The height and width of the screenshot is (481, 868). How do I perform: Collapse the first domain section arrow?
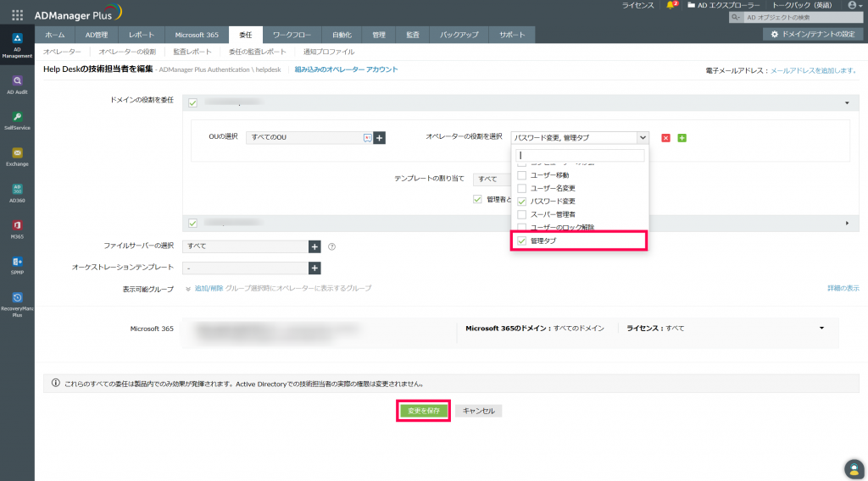click(847, 102)
